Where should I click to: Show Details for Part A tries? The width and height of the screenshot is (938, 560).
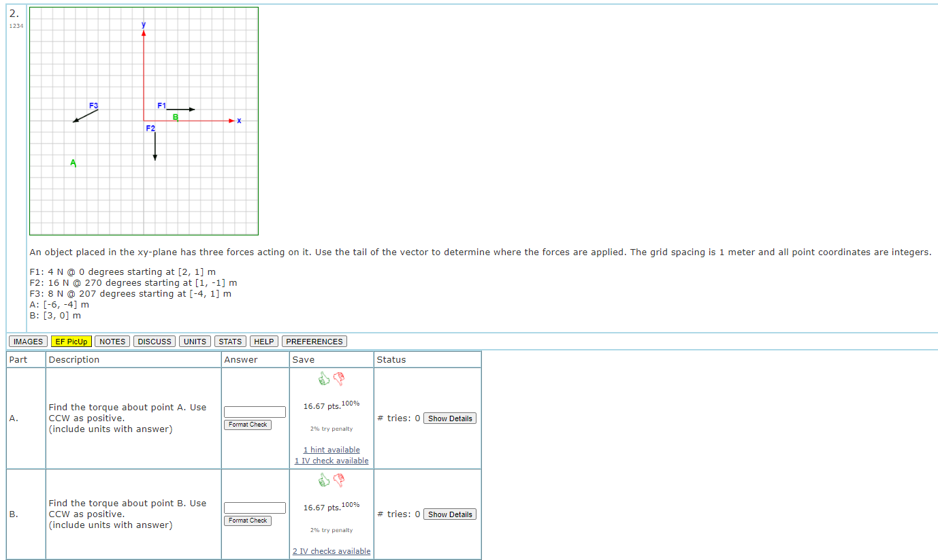[x=449, y=418]
